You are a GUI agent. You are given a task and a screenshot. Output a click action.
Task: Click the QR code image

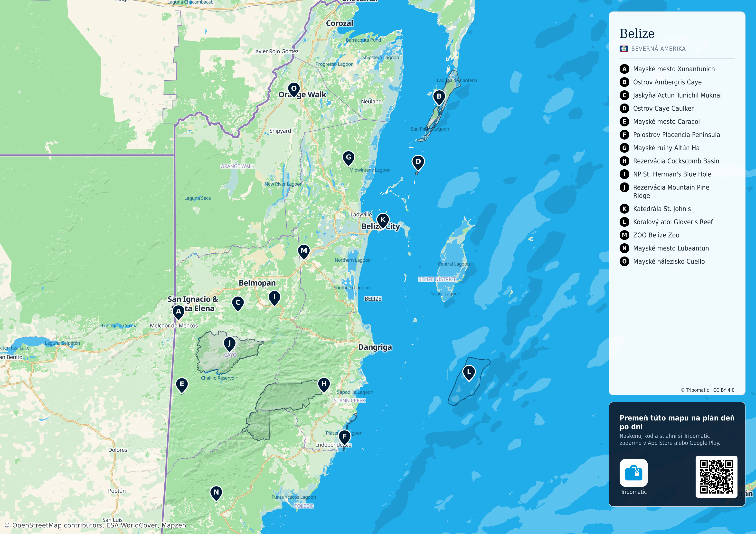(716, 477)
